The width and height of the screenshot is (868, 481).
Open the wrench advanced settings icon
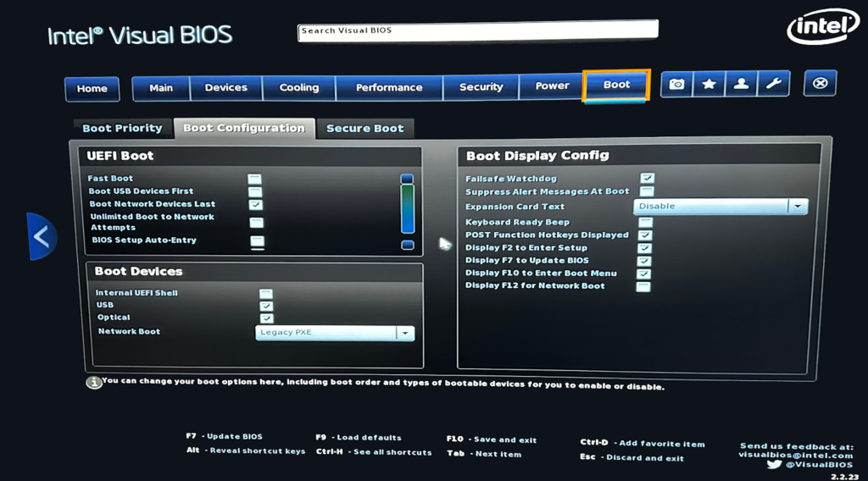click(x=773, y=84)
